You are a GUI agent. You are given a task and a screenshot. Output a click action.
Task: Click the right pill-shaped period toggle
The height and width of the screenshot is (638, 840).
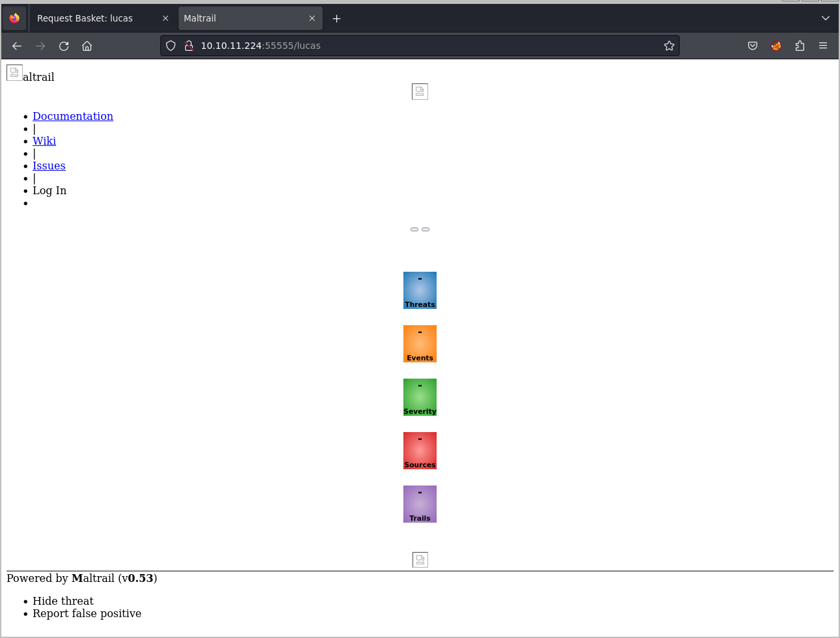426,229
